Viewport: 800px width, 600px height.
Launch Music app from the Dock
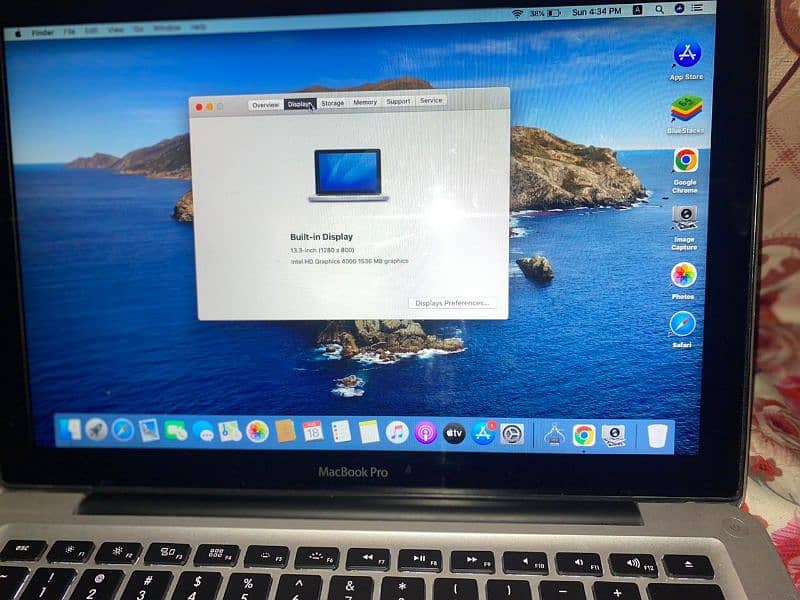[x=397, y=432]
